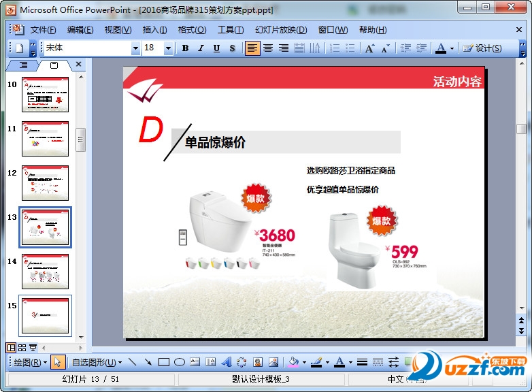The width and height of the screenshot is (532, 392).
Task: Select slide 14 thumbnail
Action: point(45,272)
